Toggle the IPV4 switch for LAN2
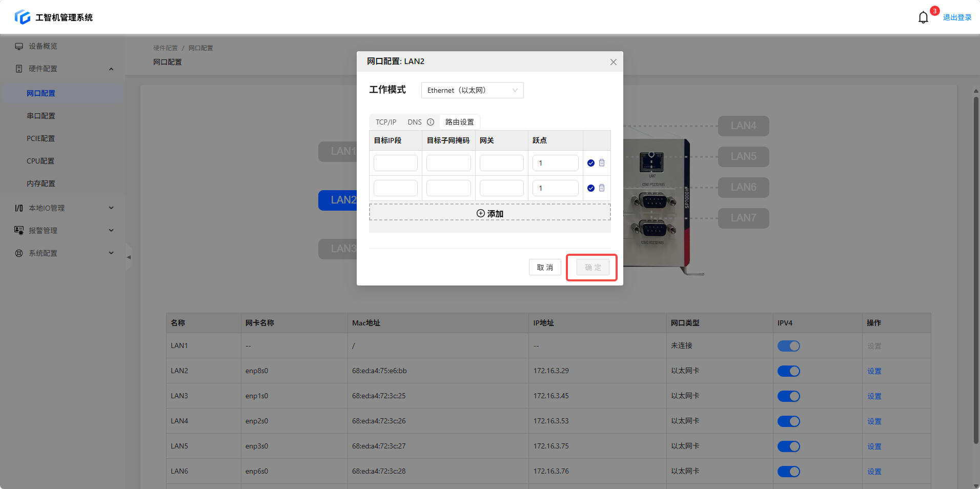980x489 pixels. (788, 371)
